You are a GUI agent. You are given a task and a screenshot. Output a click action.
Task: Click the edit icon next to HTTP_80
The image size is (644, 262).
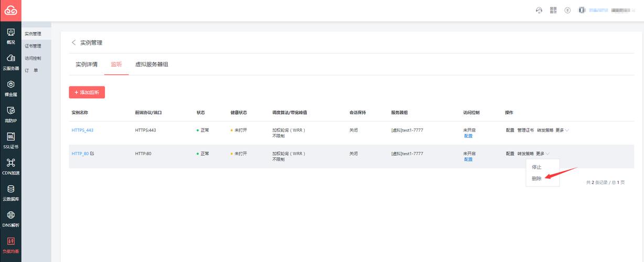(x=92, y=154)
